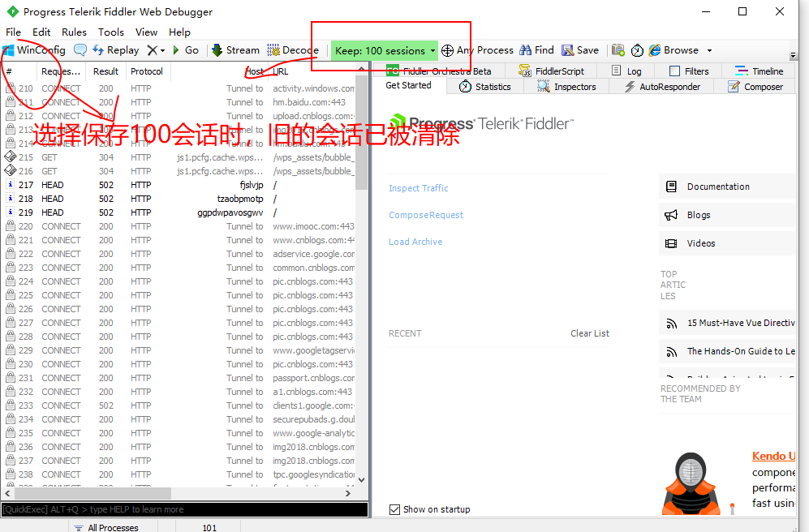Open the Videos button
The image size is (809, 532).
pos(728,243)
